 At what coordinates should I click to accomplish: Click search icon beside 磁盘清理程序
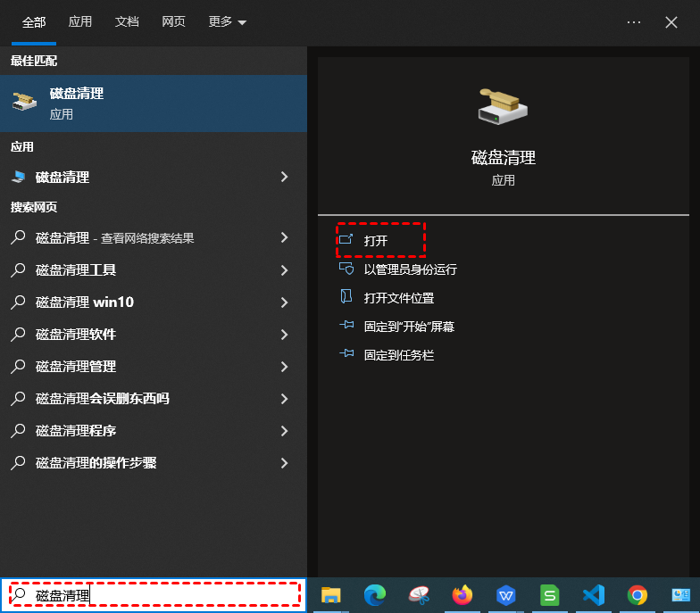click(18, 430)
